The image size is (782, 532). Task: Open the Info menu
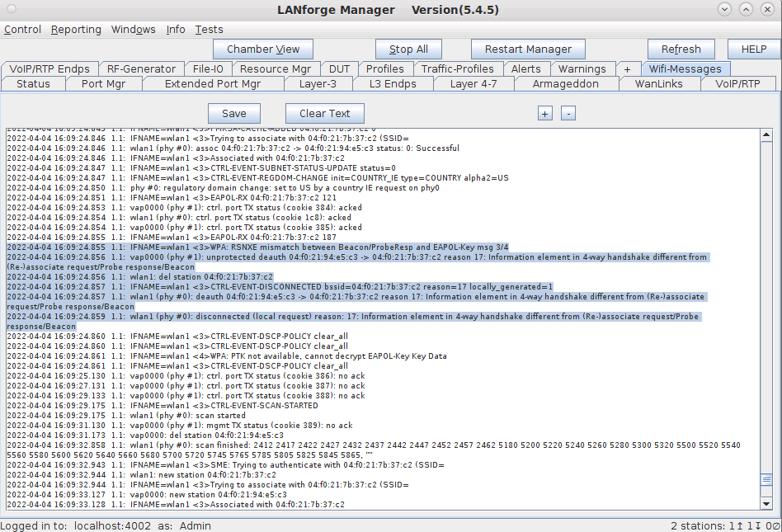pyautogui.click(x=176, y=30)
